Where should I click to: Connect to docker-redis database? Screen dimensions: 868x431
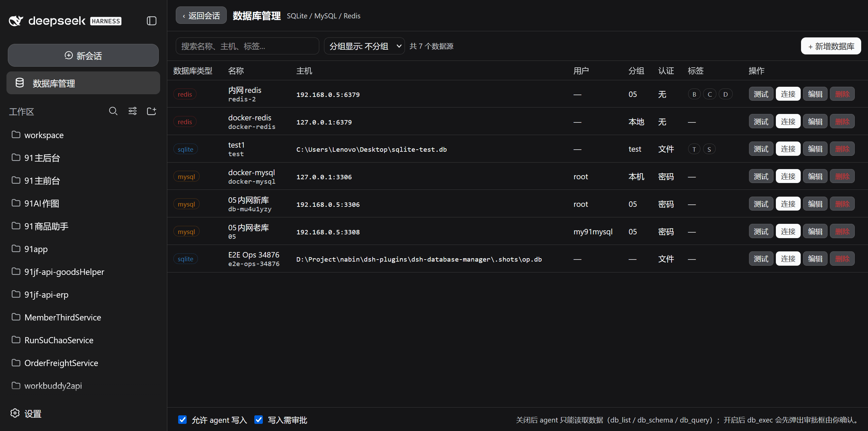pos(788,121)
